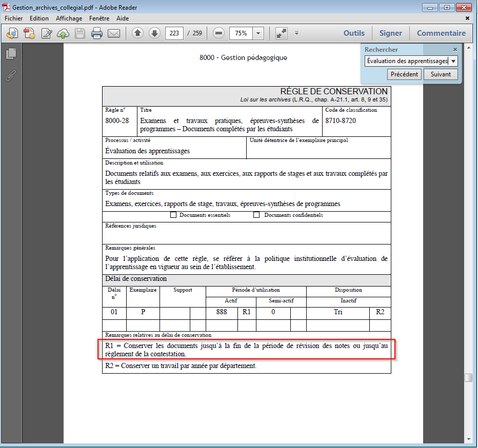Expand the search options dropdown arrow

click(453, 61)
